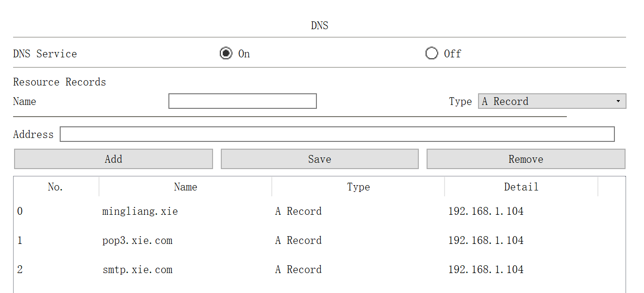Click the Type dropdown arrow

(618, 101)
